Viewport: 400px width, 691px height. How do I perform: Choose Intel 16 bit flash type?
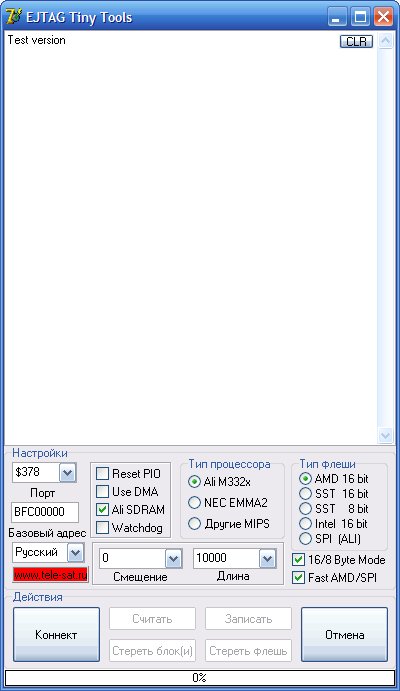305,524
